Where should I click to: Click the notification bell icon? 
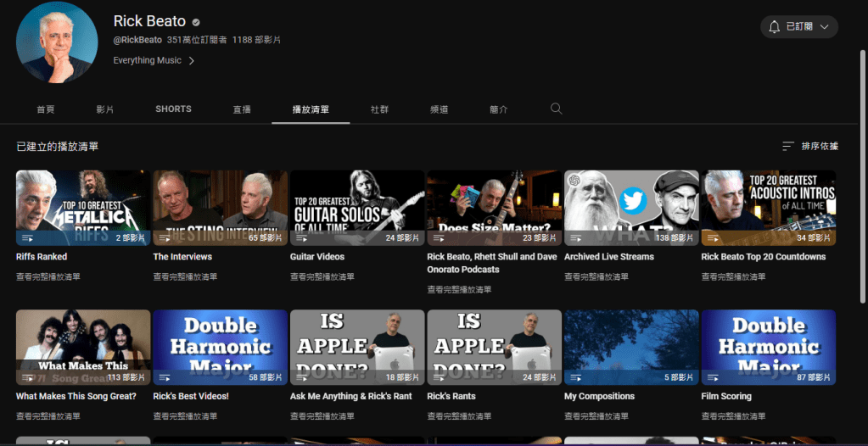(774, 27)
